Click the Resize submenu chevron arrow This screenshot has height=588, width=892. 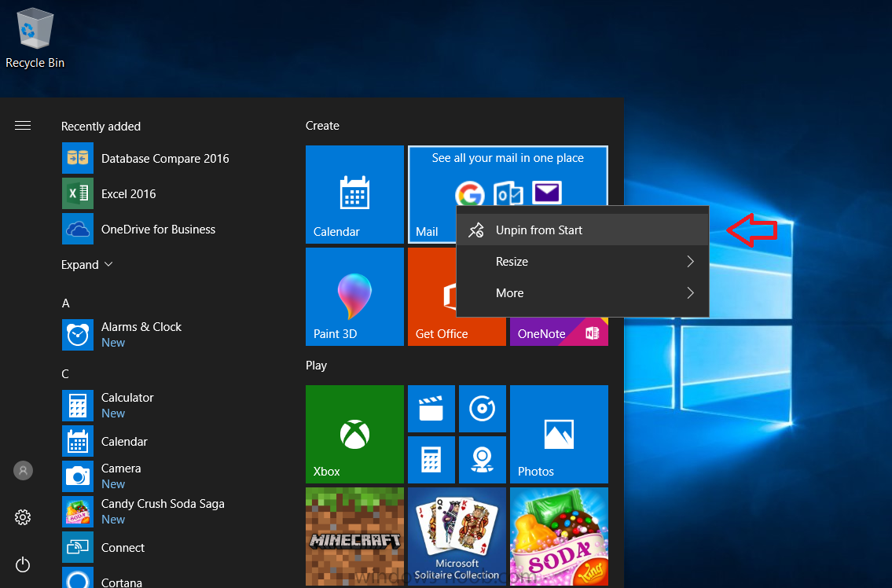(x=690, y=261)
